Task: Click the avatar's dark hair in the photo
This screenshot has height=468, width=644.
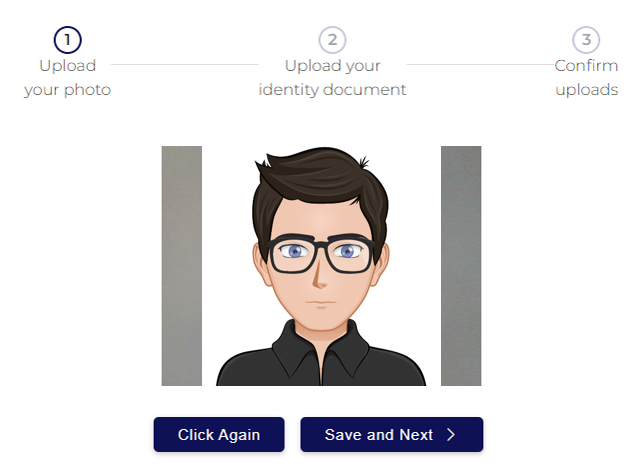Action: click(318, 181)
